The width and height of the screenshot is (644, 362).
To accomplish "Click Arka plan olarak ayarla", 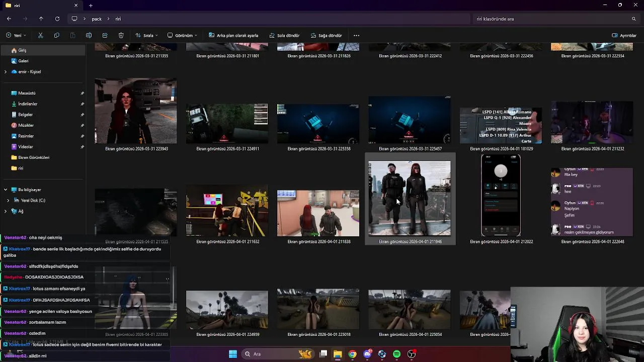I will [x=233, y=36].
